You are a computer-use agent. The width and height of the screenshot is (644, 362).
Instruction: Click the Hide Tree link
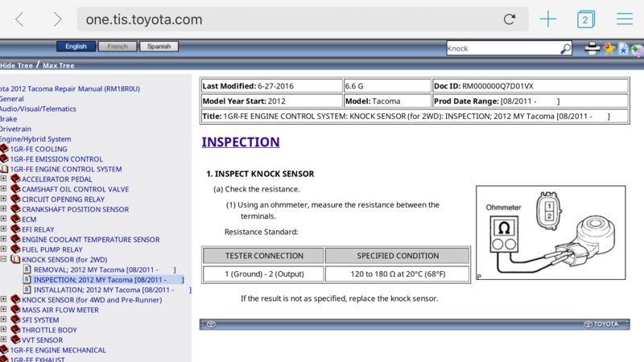16,66
